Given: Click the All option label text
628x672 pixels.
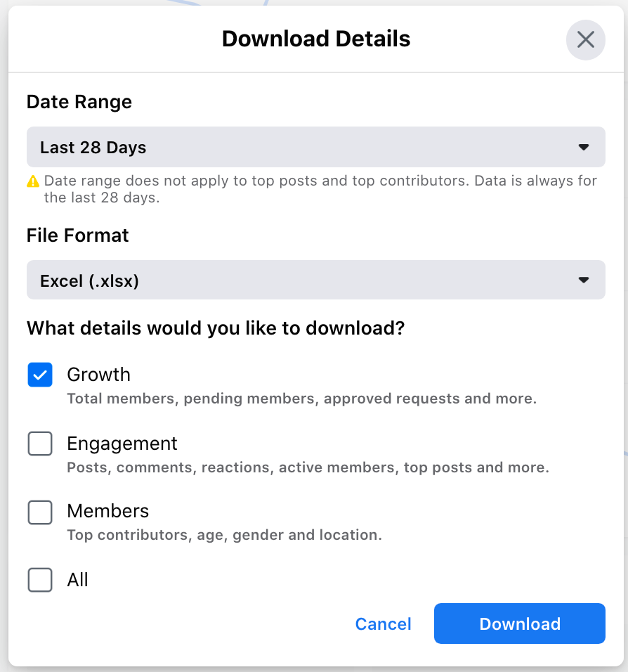Looking at the screenshot, I should click(77, 580).
